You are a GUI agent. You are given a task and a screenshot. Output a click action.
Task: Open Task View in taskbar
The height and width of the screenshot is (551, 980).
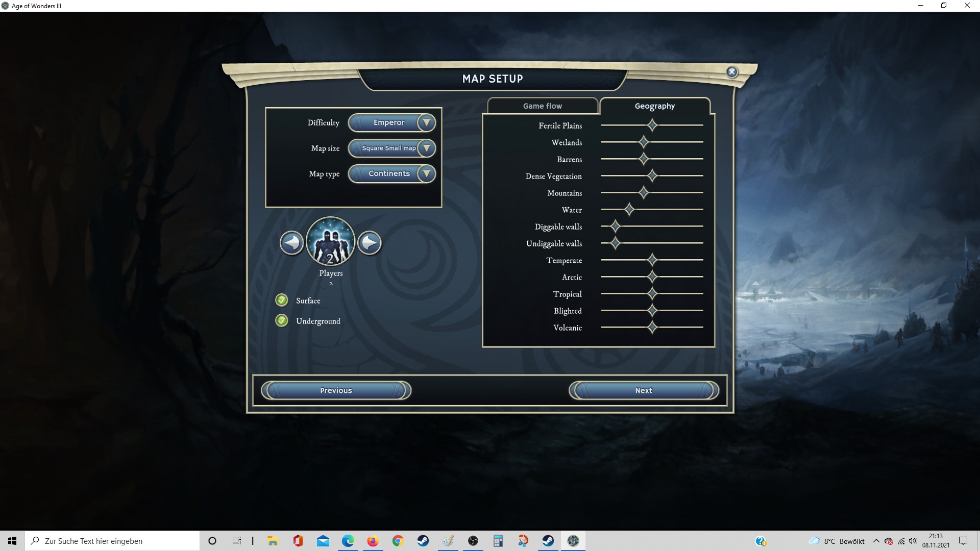(237, 541)
